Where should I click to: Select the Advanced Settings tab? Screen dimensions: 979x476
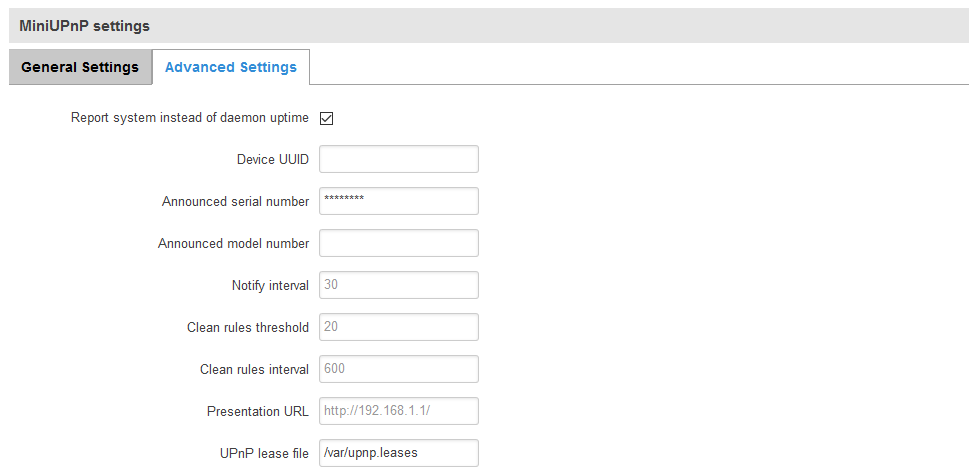(231, 67)
